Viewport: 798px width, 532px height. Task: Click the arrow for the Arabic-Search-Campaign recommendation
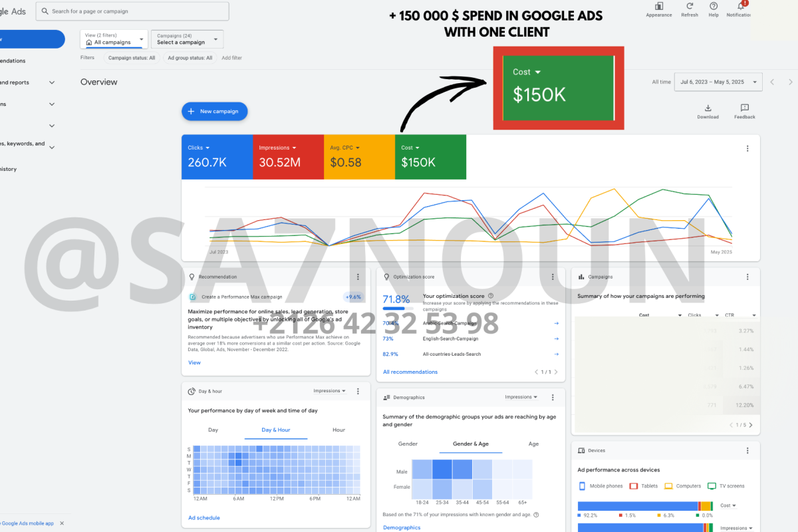pos(556,323)
